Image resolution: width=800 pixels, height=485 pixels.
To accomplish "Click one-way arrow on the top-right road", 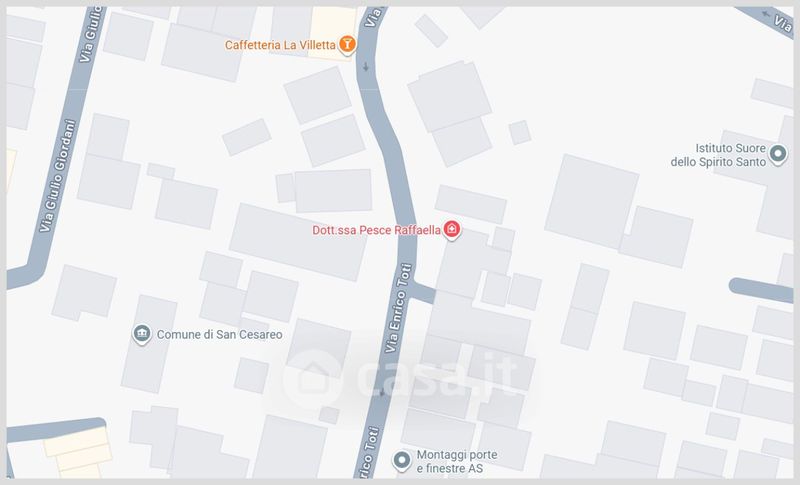I will pyautogui.click(x=765, y=14).
